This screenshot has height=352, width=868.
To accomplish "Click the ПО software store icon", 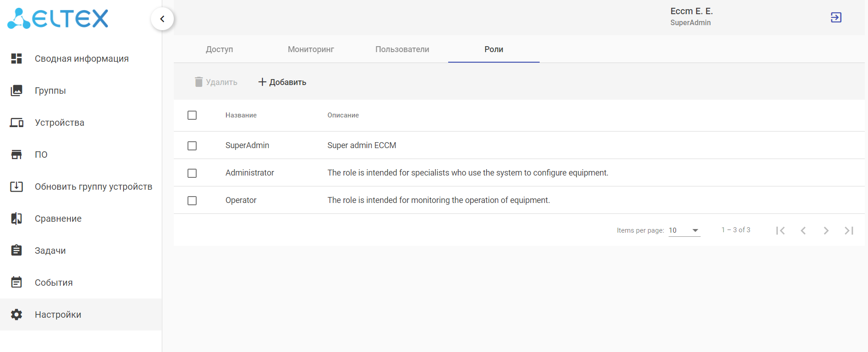I will pyautogui.click(x=16, y=155).
